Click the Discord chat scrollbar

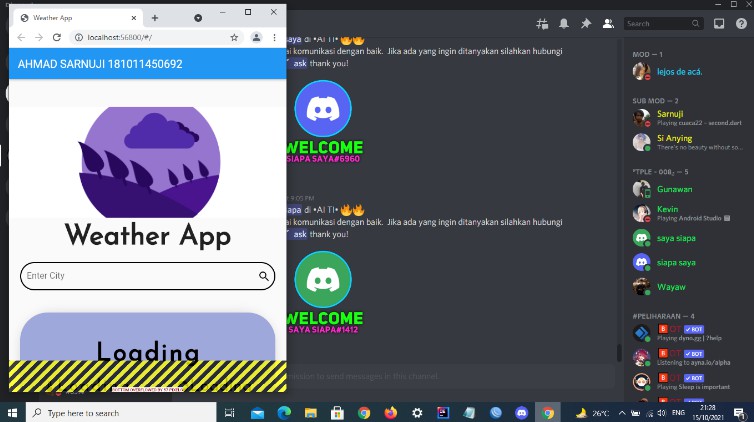coord(619,353)
